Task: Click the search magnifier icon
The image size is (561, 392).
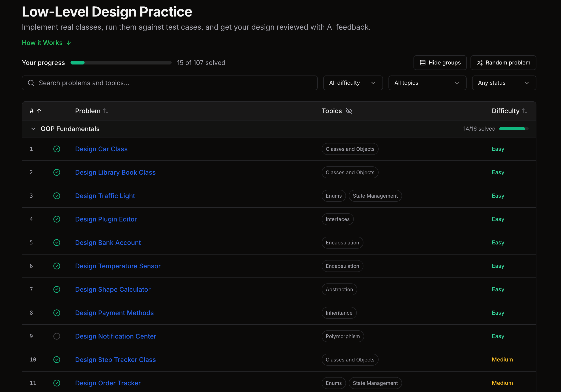Action: 31,83
